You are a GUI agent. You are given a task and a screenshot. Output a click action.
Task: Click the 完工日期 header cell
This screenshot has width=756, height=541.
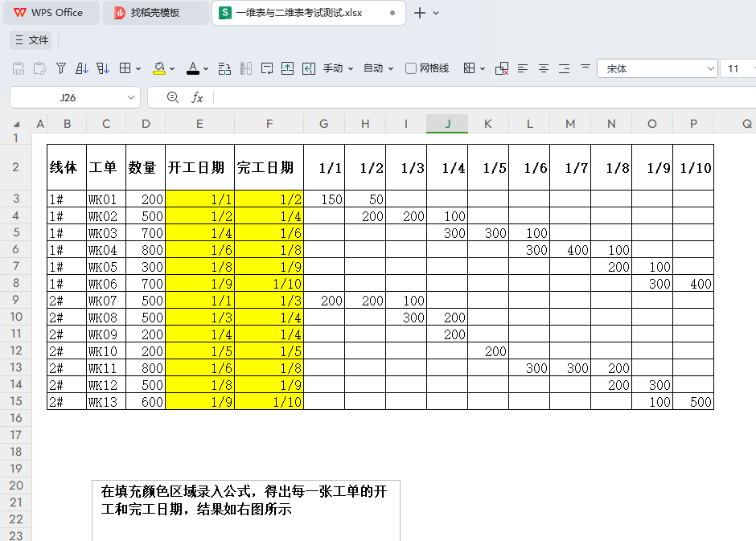pyautogui.click(x=269, y=167)
